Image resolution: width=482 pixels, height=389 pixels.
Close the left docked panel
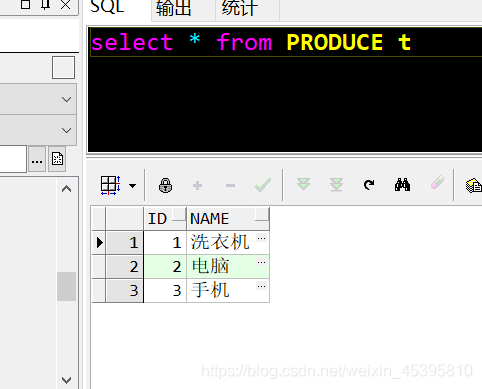click(x=65, y=5)
